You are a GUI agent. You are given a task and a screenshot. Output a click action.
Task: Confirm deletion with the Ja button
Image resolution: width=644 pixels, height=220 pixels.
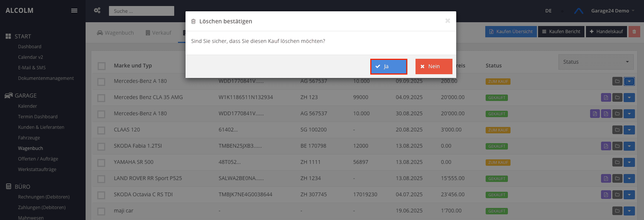389,67
